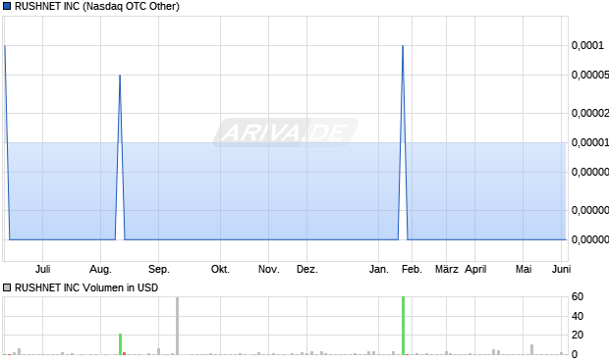Click the Aug. month label

100,269
